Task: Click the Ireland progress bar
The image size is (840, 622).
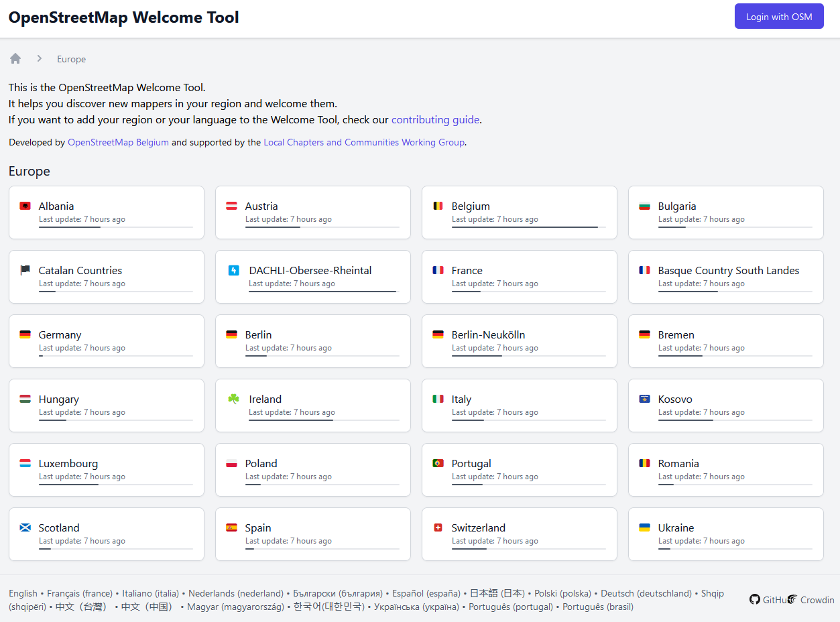Action: coord(324,420)
